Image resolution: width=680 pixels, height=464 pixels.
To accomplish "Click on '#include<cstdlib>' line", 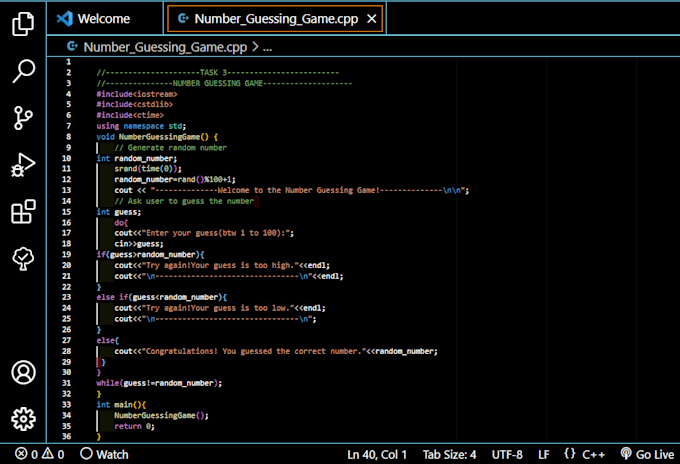I will [x=134, y=105].
